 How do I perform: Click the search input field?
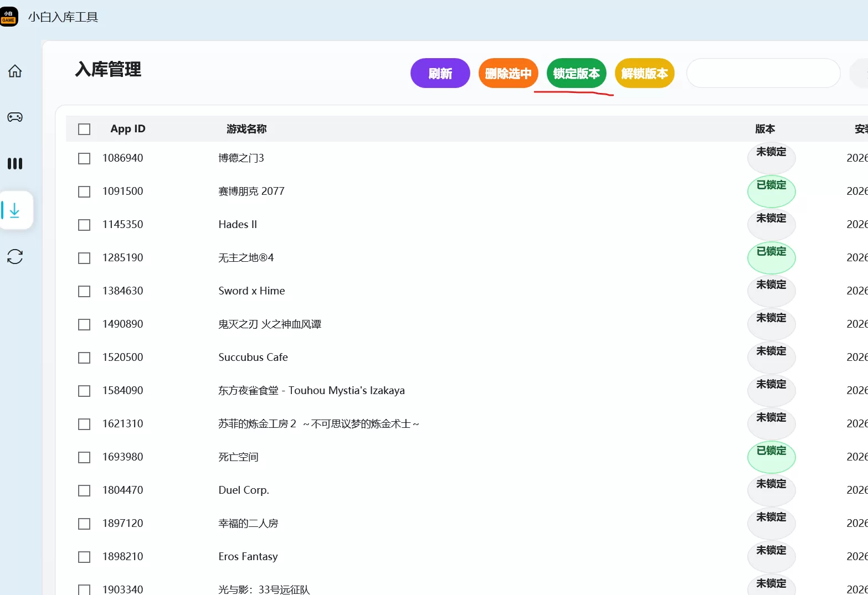tap(763, 73)
